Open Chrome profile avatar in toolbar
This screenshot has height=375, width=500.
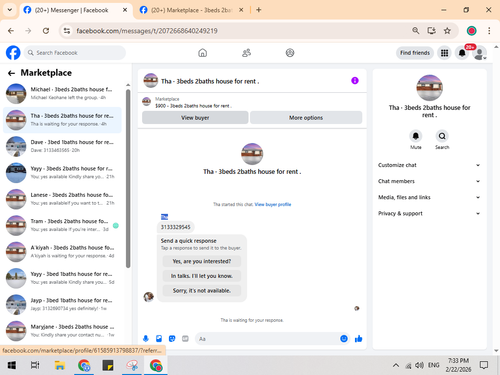pyautogui.click(x=471, y=31)
